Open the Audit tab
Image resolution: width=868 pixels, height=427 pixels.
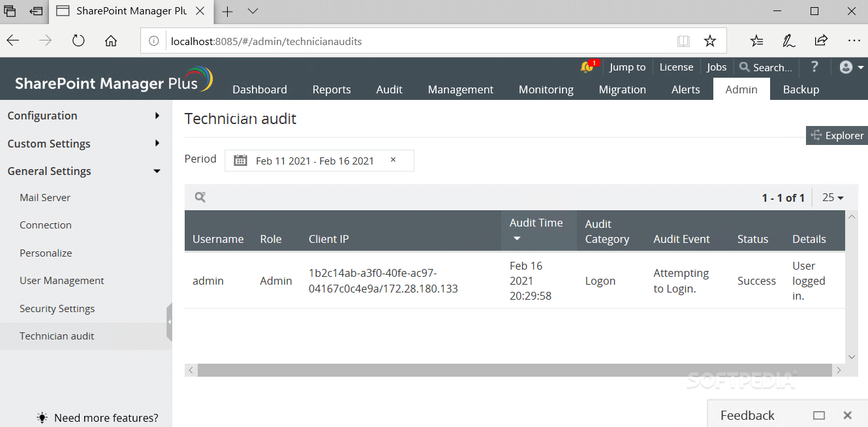click(x=390, y=89)
